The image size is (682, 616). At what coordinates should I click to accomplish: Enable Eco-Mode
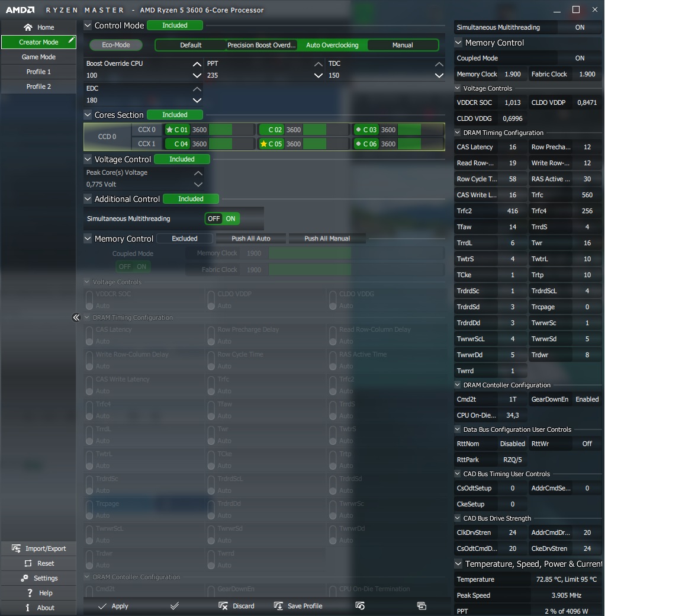(x=115, y=45)
